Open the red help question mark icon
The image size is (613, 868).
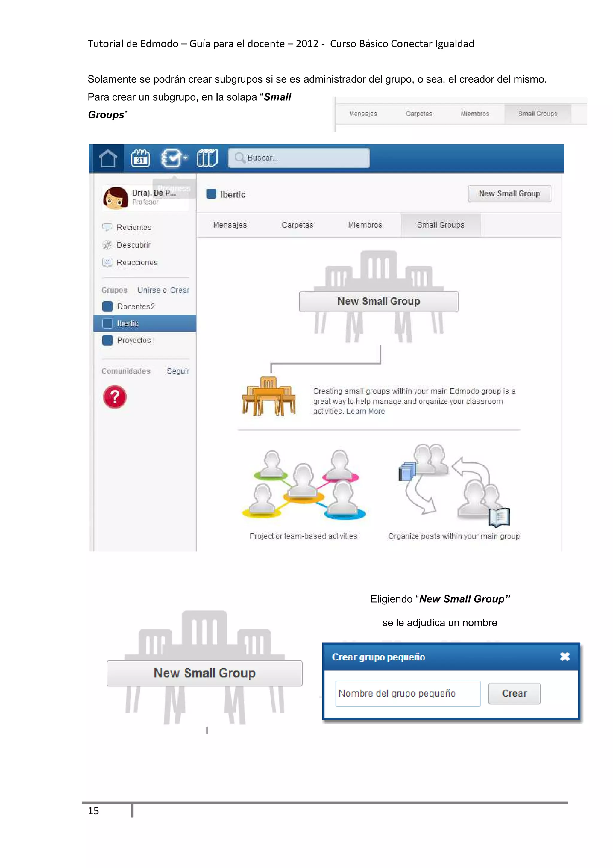pos(115,397)
